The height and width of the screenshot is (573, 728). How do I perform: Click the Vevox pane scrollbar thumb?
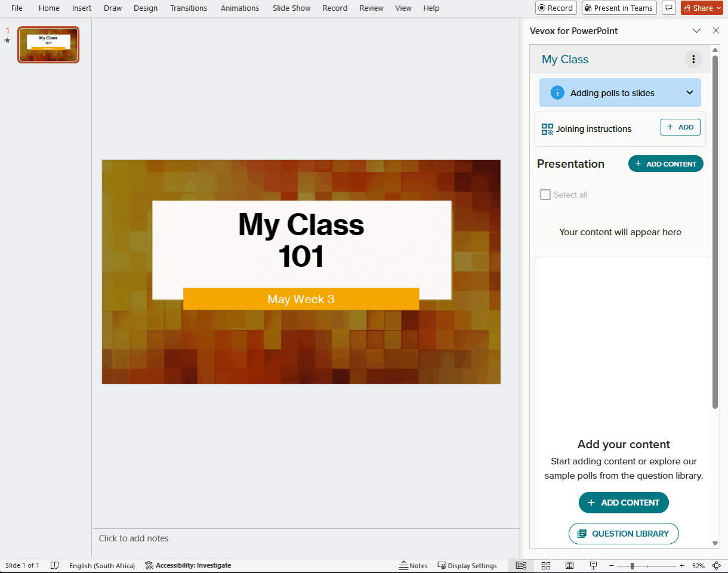point(715,233)
